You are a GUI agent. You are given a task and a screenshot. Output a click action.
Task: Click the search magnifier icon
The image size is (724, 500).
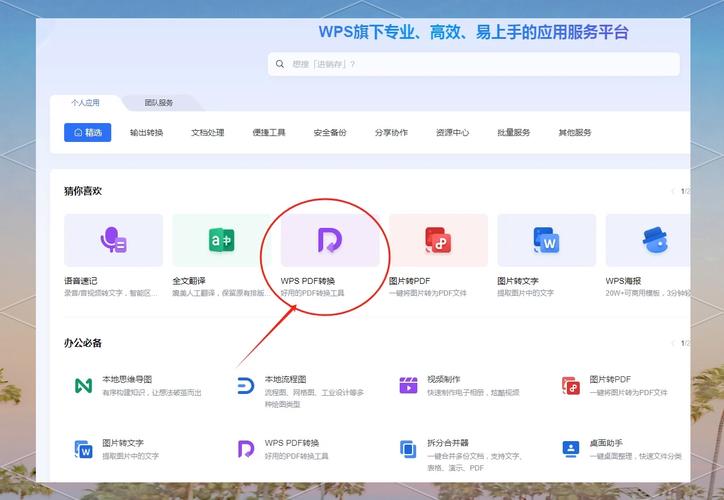pyautogui.click(x=280, y=64)
